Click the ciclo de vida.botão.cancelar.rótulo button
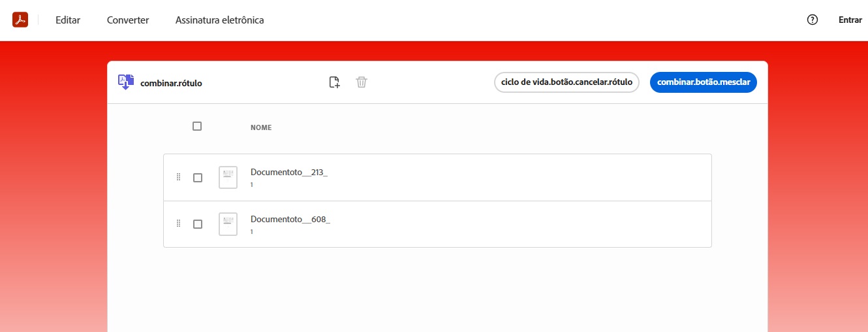The width and height of the screenshot is (868, 332). pyautogui.click(x=566, y=82)
